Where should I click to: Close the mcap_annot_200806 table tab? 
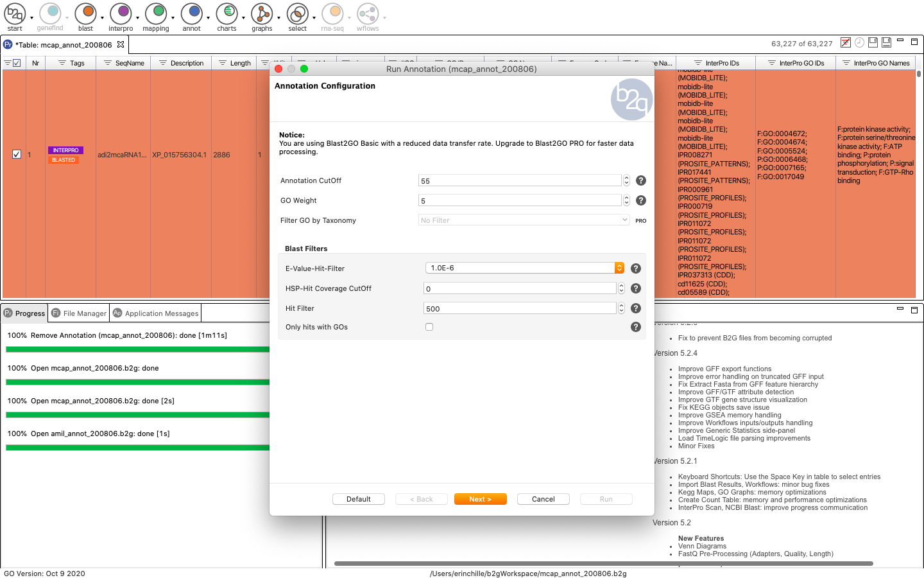[121, 44]
